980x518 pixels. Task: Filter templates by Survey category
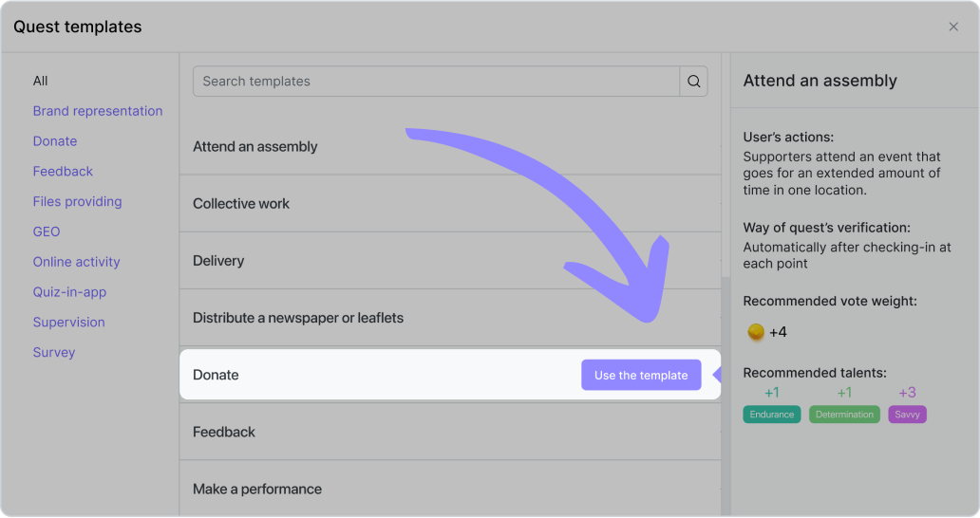[54, 352]
